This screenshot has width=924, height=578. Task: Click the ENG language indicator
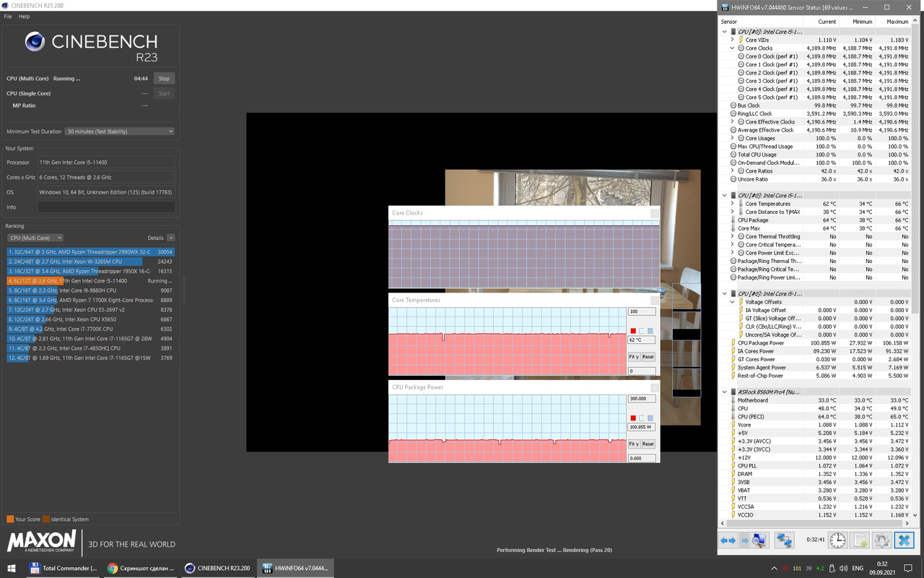(x=858, y=568)
